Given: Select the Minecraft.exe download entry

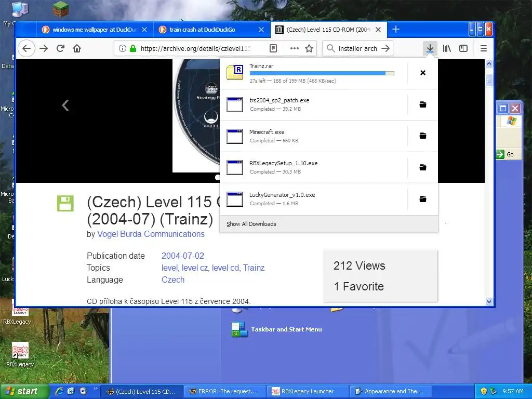Looking at the screenshot, I should [x=313, y=136].
